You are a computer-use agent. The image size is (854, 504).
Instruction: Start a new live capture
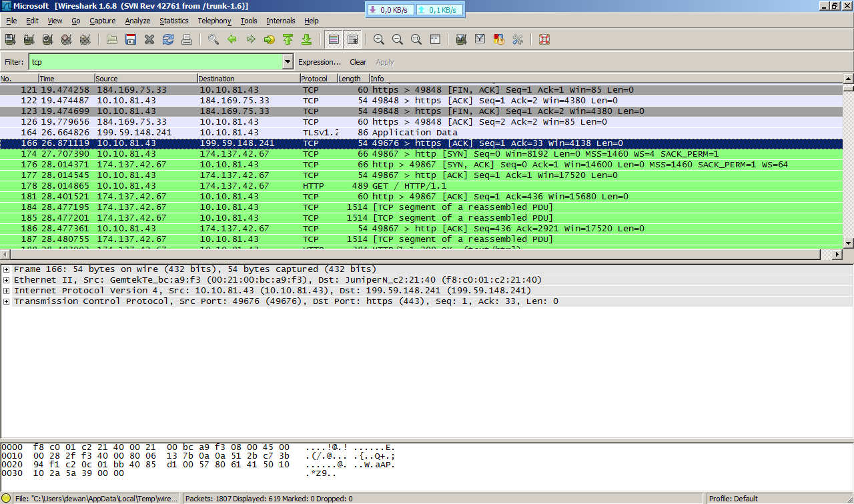tap(47, 39)
